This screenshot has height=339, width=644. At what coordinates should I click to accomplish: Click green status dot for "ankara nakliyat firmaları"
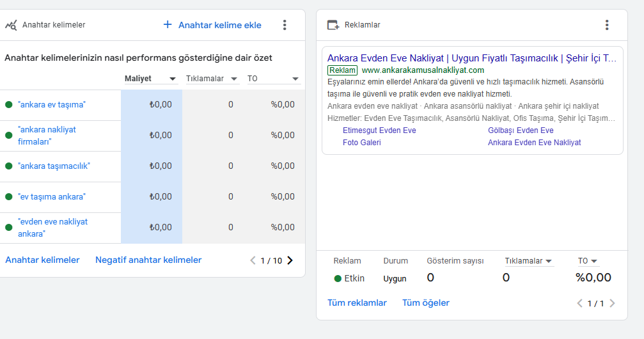pyautogui.click(x=8, y=136)
